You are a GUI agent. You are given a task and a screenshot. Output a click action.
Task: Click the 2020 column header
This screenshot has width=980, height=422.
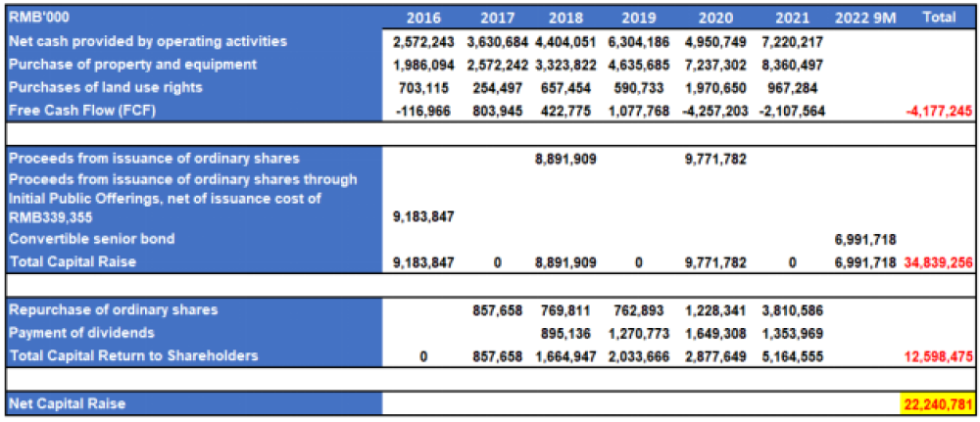click(717, 18)
